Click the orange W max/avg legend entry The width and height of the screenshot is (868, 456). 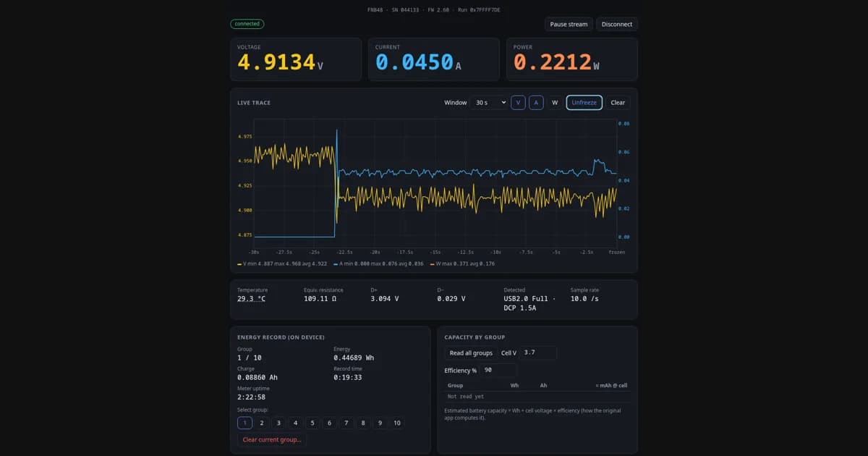point(464,263)
